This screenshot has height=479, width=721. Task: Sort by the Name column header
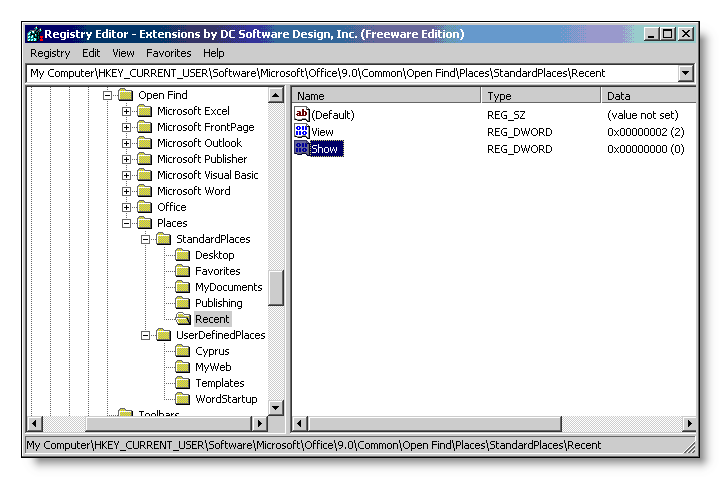386,96
